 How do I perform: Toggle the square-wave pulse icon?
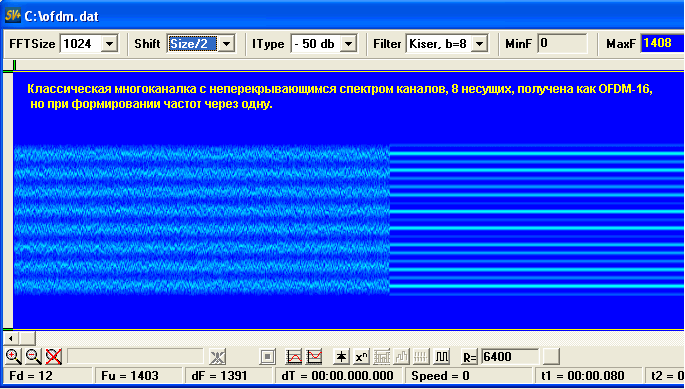443,357
